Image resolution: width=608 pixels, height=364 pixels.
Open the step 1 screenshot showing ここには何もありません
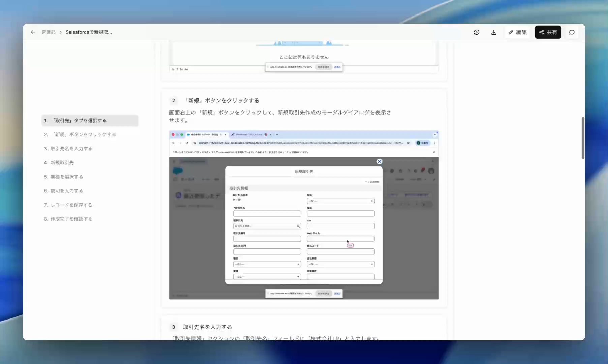point(304,57)
